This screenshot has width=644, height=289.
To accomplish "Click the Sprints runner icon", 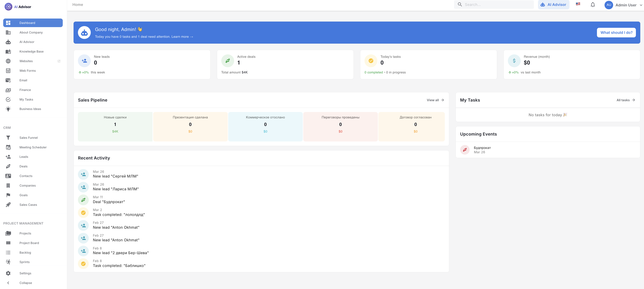I will coord(8,262).
